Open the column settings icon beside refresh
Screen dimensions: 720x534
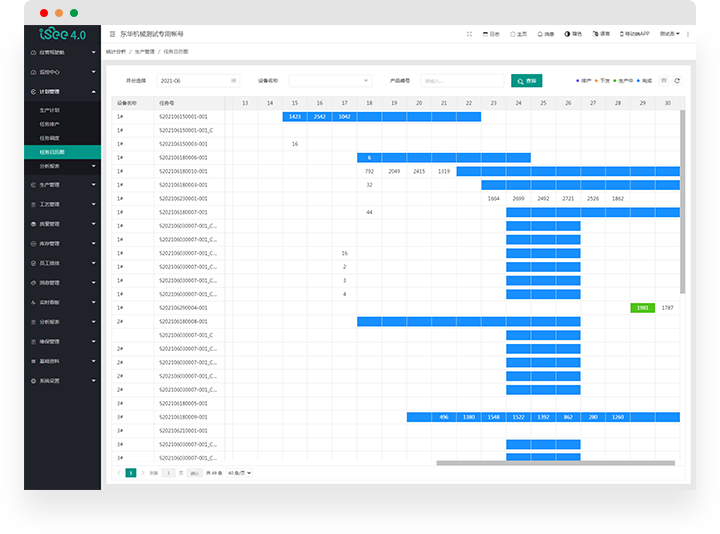[663, 80]
